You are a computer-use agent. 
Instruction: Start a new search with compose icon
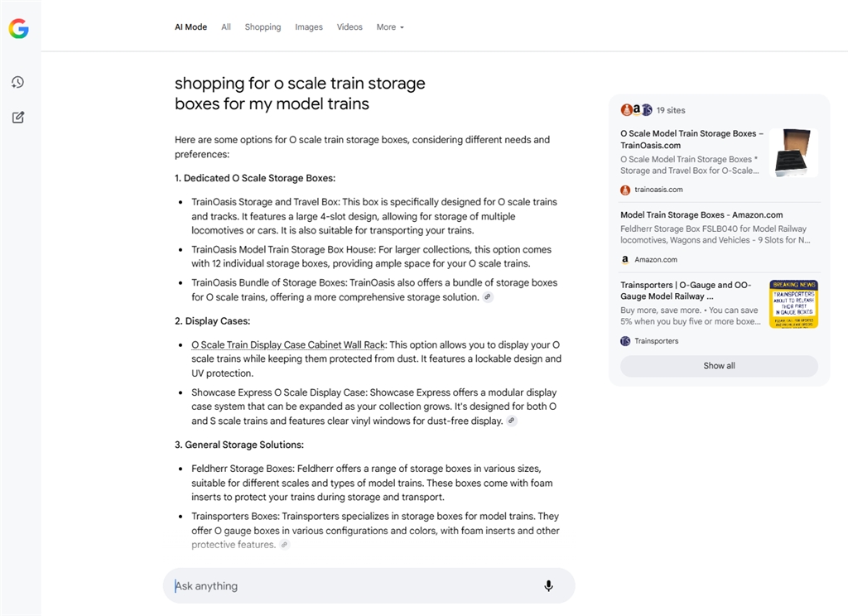[x=18, y=118]
